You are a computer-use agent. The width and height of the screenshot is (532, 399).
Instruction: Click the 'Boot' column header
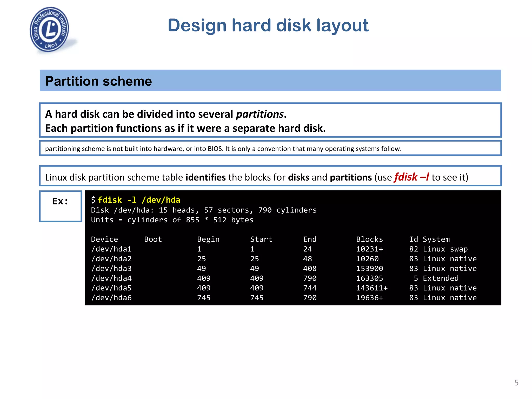(x=153, y=239)
